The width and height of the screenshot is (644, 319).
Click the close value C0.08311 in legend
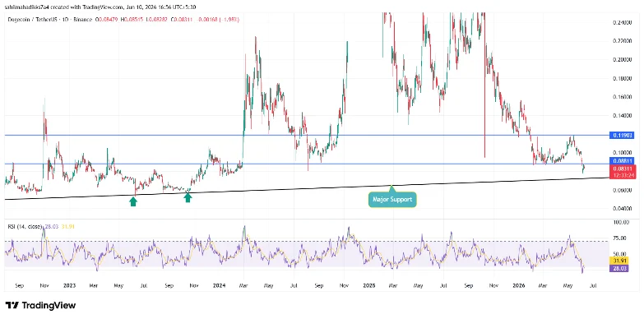[x=181, y=20]
